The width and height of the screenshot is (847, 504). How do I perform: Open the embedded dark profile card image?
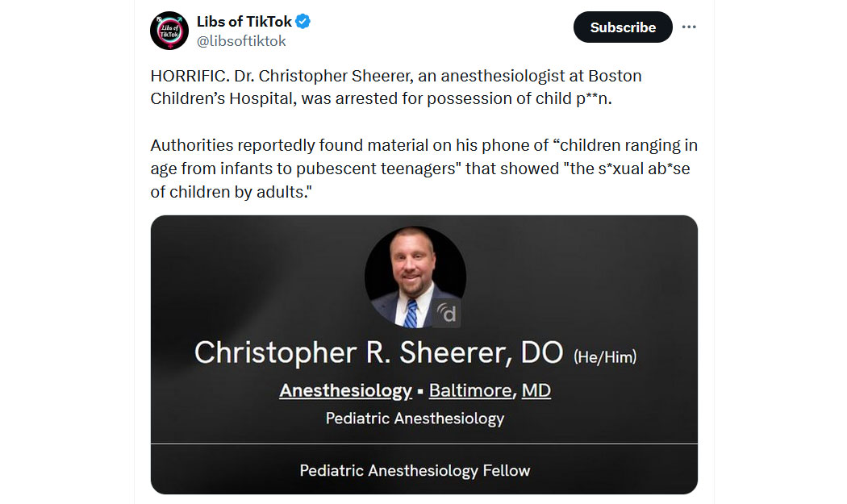coord(424,354)
